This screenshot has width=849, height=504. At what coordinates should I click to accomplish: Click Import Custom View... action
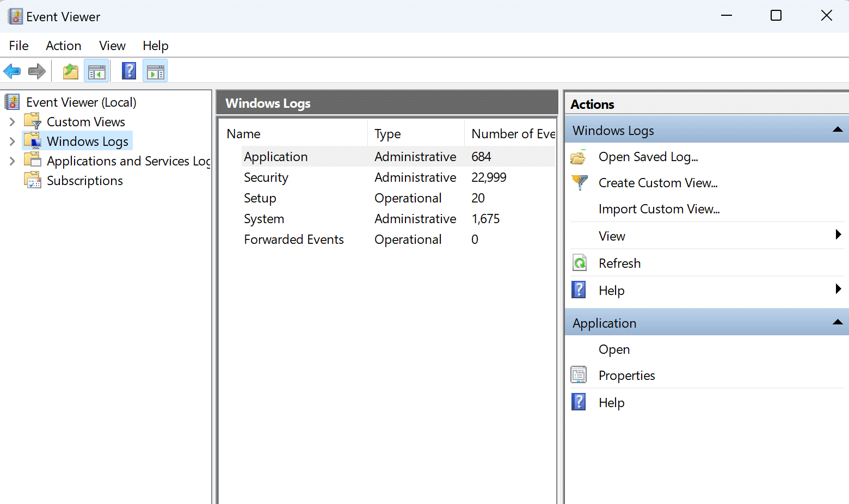(x=659, y=209)
